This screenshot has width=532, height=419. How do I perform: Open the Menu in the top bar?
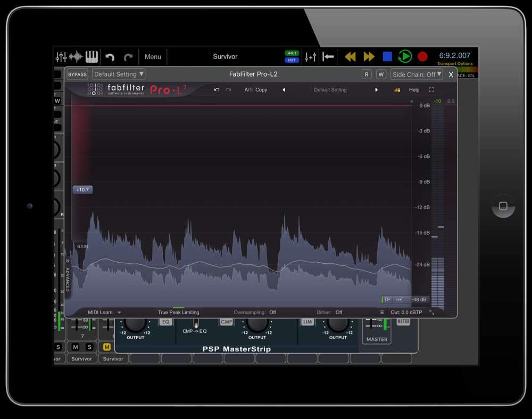(153, 57)
